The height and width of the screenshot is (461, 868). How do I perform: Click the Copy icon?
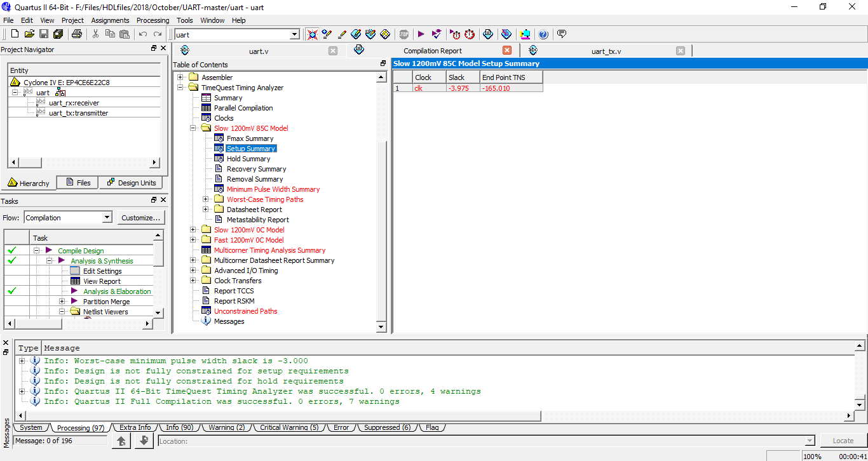[110, 34]
